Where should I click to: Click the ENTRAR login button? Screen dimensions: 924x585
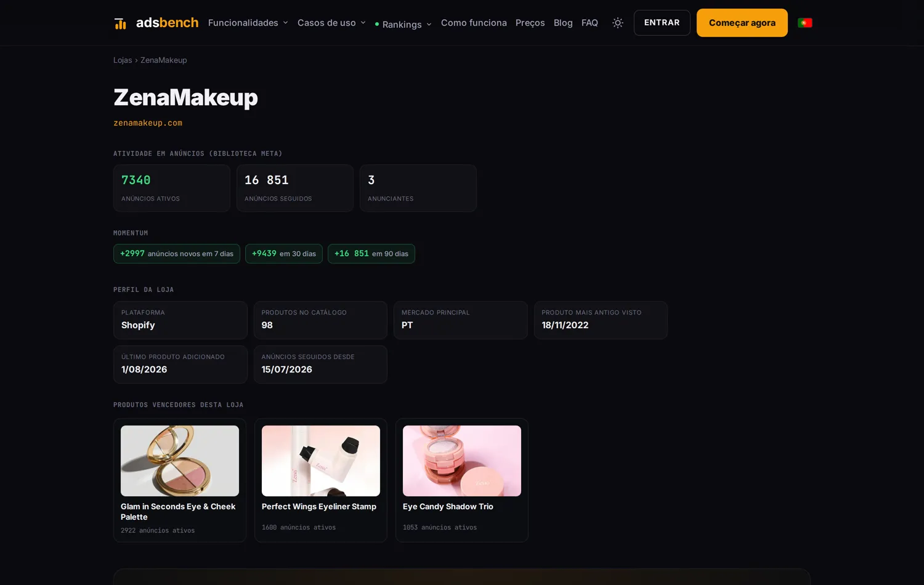pos(662,23)
